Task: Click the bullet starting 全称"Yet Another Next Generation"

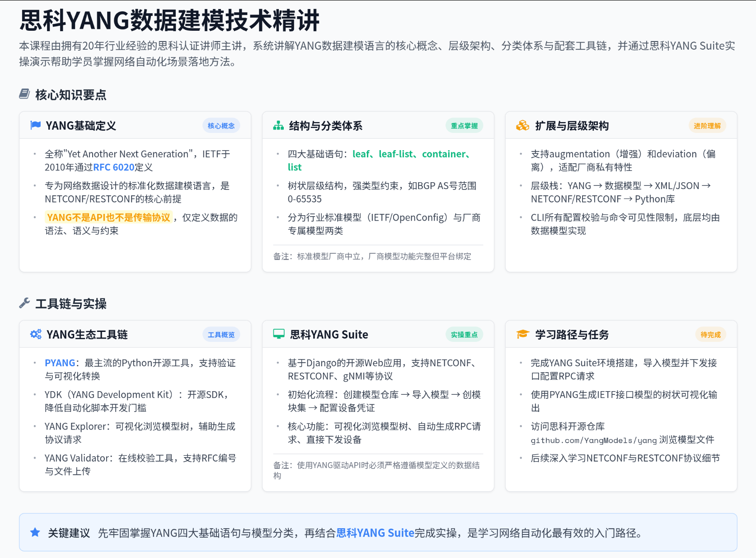Action: pos(137,161)
